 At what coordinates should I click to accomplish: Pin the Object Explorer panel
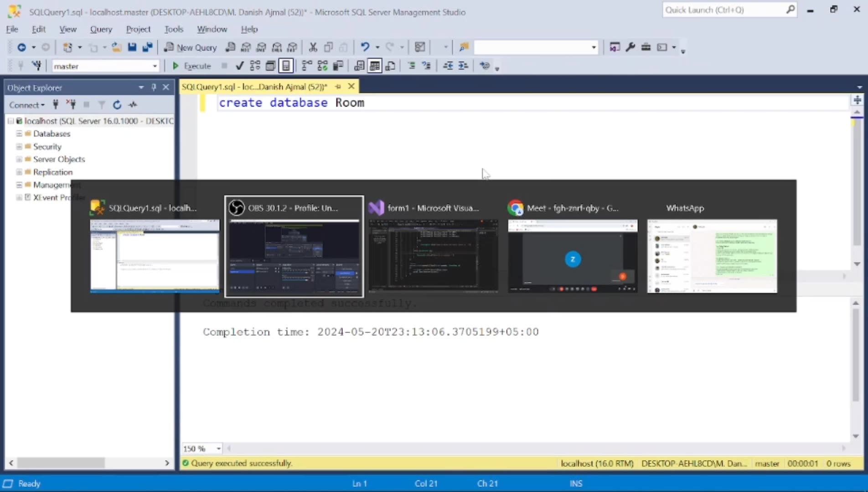tap(154, 87)
